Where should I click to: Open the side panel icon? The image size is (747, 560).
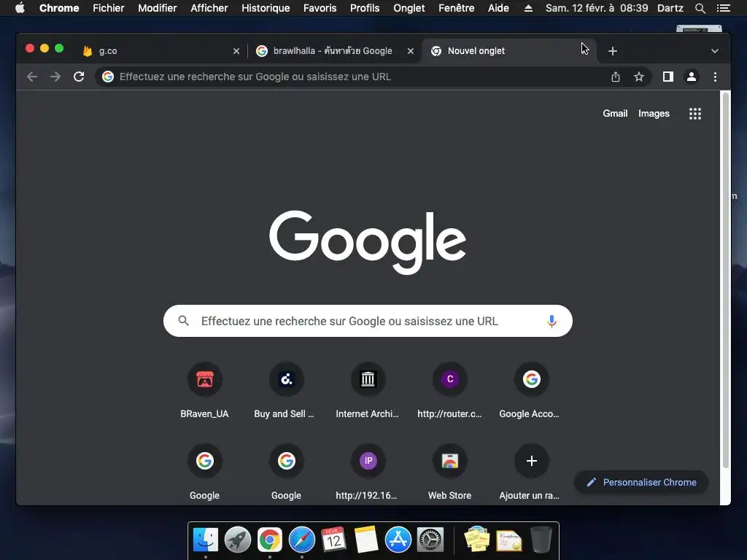tap(668, 77)
